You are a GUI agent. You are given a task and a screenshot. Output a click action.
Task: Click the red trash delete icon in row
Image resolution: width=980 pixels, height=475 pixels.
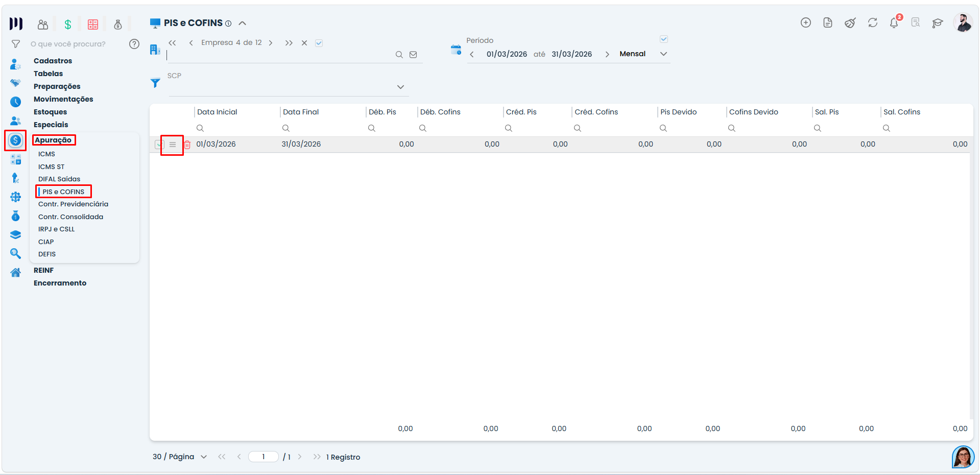coord(187,145)
